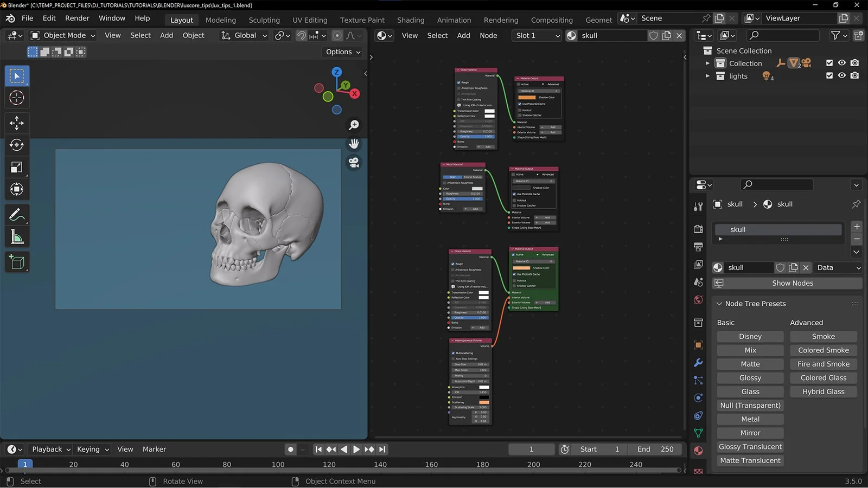Open the Measure tool
This screenshot has height=488, width=868.
coord(17,236)
